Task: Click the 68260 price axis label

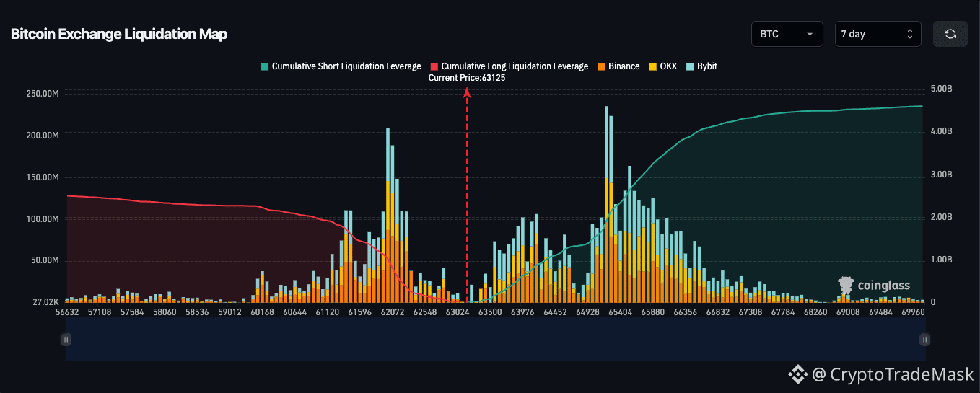Action: coord(815,312)
